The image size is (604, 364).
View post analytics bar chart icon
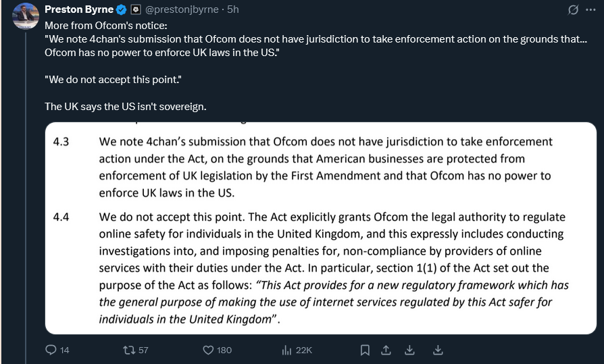point(286,350)
